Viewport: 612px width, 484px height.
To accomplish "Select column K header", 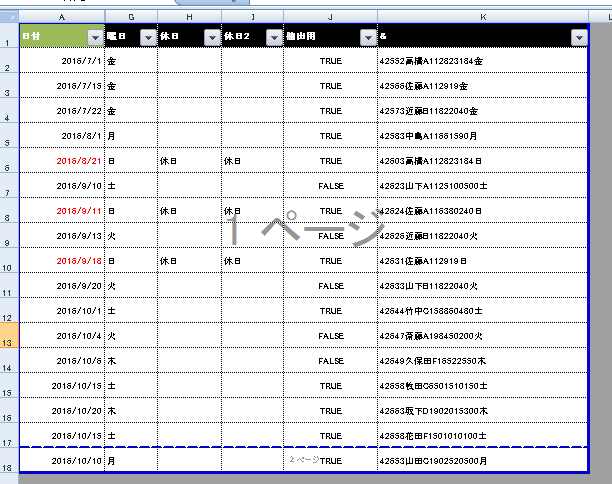I will click(x=483, y=17).
